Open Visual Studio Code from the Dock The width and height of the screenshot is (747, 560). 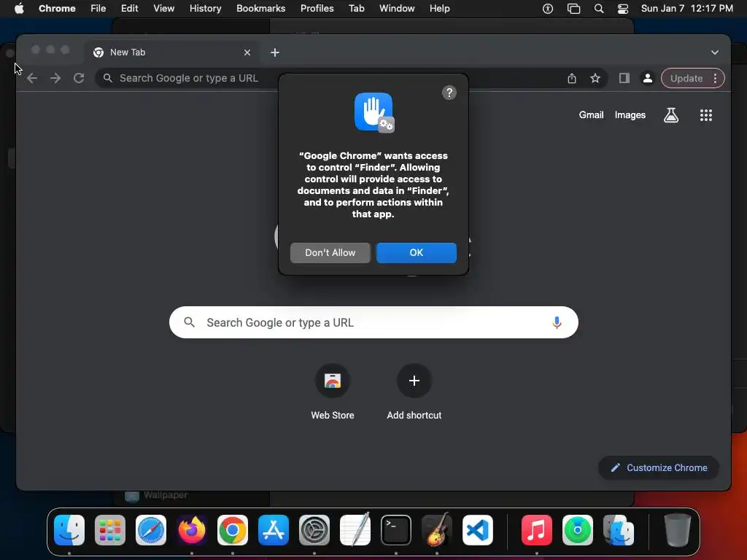tap(477, 530)
